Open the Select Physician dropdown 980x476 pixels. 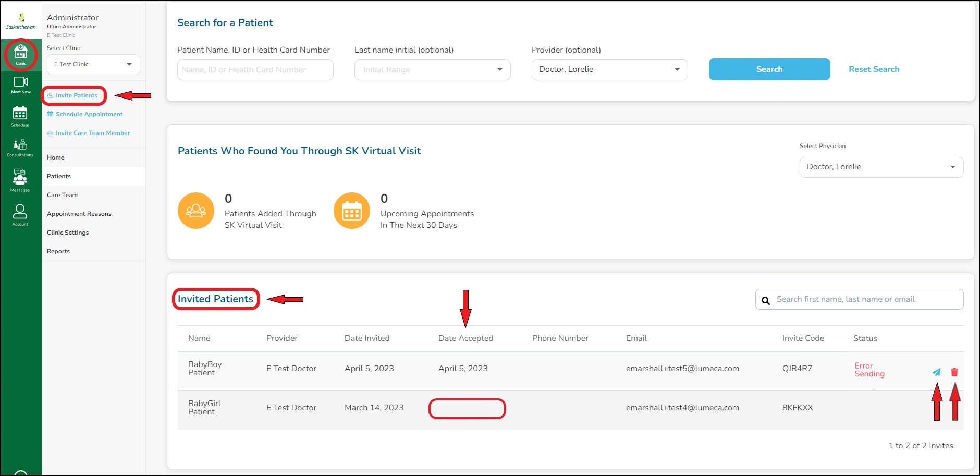click(x=881, y=167)
